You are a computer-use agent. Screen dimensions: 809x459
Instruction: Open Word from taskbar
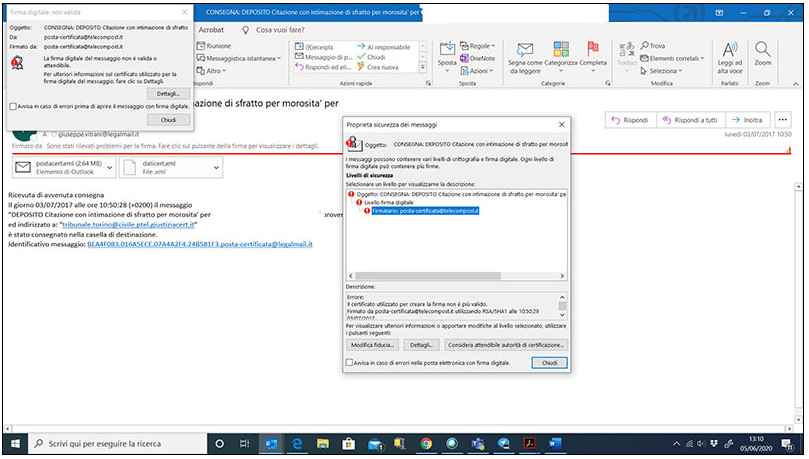point(555,444)
